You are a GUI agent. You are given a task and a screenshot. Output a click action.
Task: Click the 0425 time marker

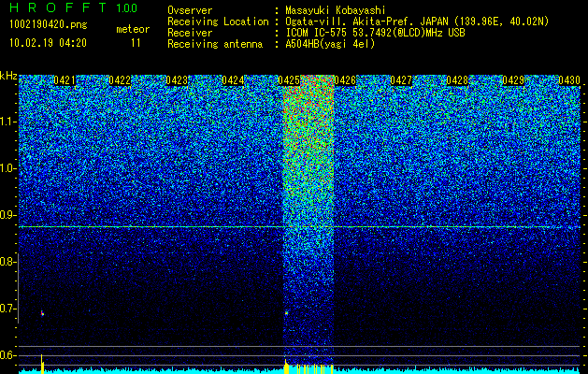[289, 80]
